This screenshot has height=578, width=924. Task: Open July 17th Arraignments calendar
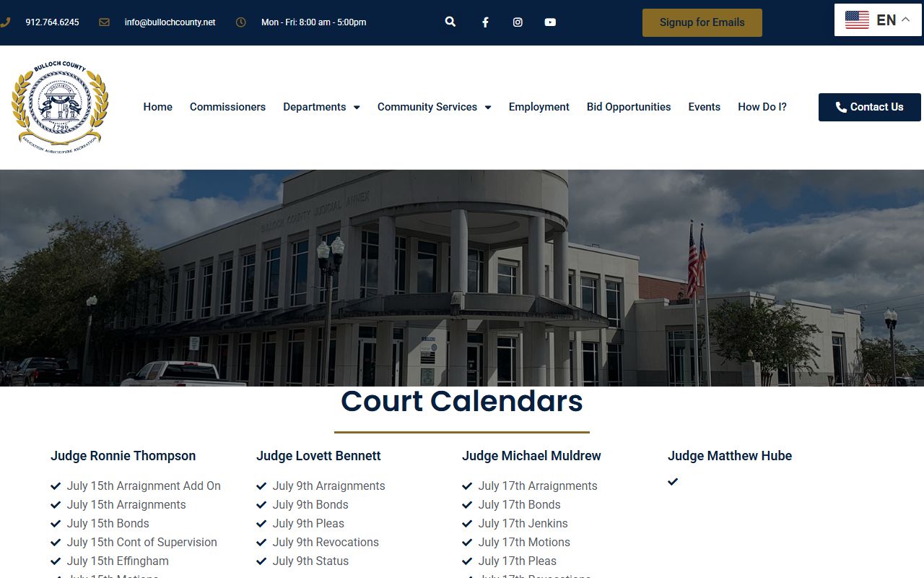(x=538, y=486)
